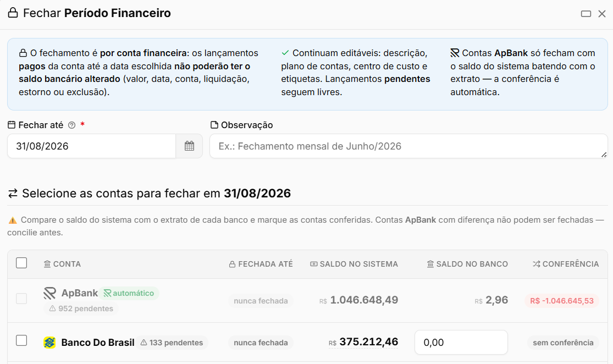Click the Observação text area

408,146
